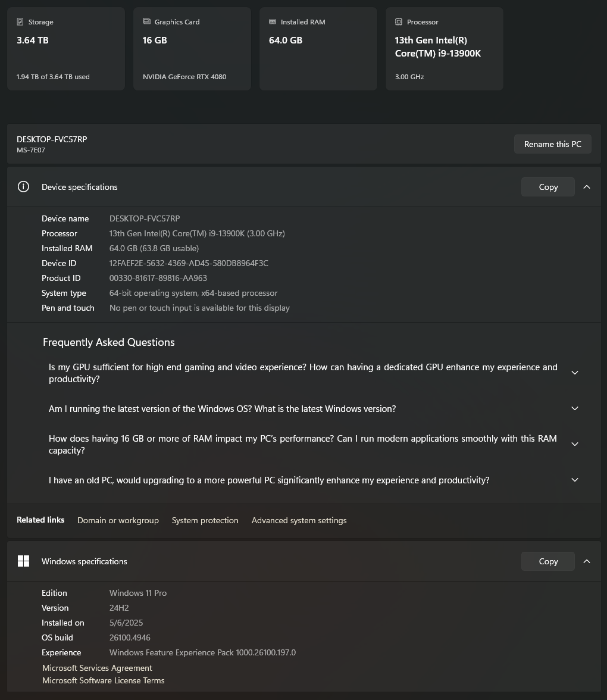Copy the device specifications
This screenshot has height=700, width=607.
(548, 187)
